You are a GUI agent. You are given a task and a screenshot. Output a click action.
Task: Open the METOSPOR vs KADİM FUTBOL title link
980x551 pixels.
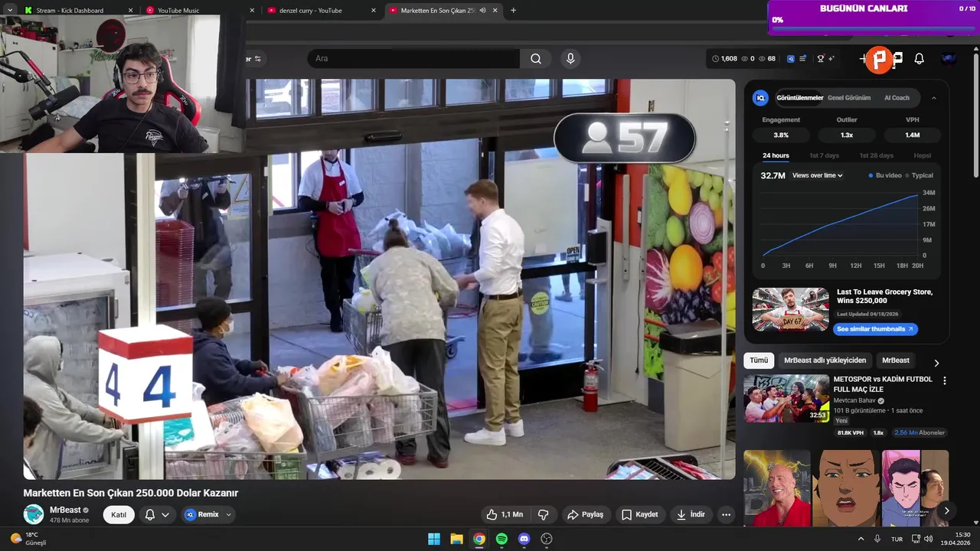pyautogui.click(x=883, y=384)
